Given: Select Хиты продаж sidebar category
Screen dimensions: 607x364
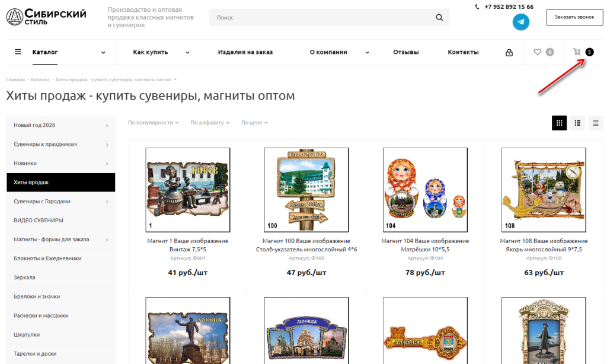Looking at the screenshot, I should click(61, 182).
